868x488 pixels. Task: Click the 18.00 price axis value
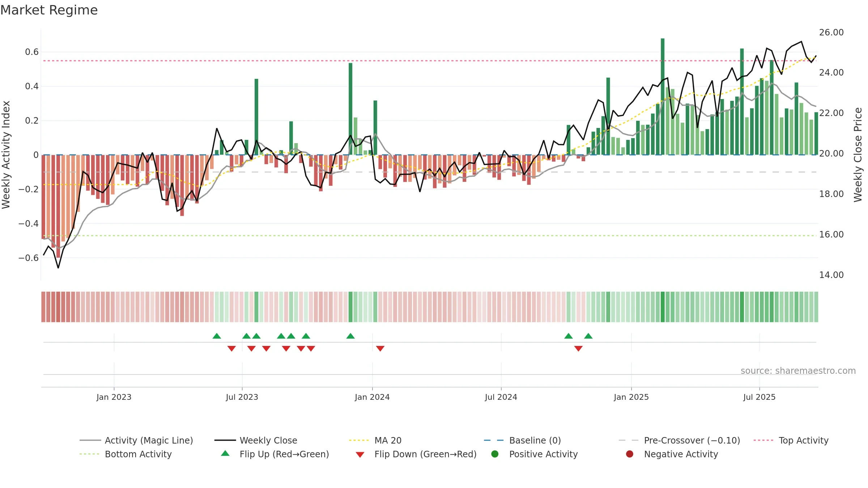pos(831,194)
